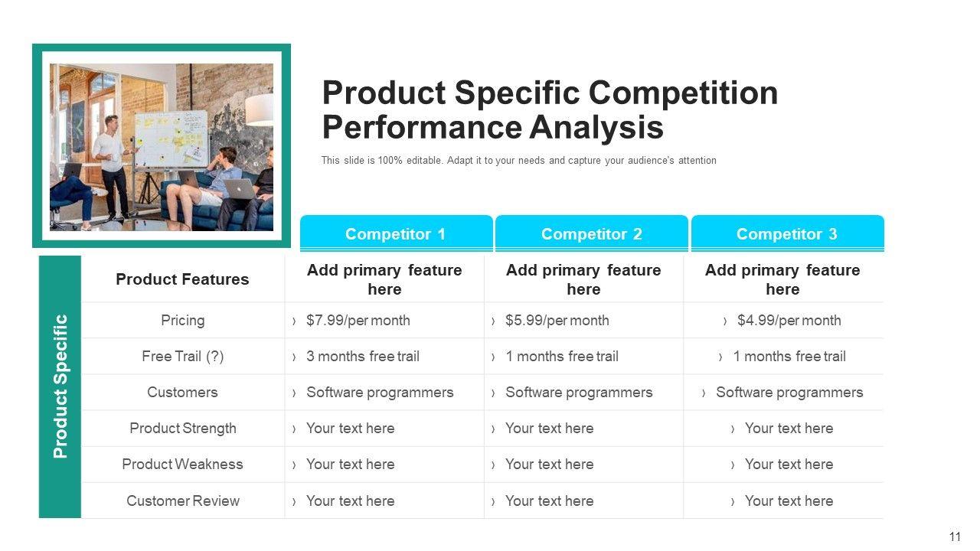Viewport: 980px width, 551px height.
Task: Select the Customers row label
Action: tap(182, 393)
